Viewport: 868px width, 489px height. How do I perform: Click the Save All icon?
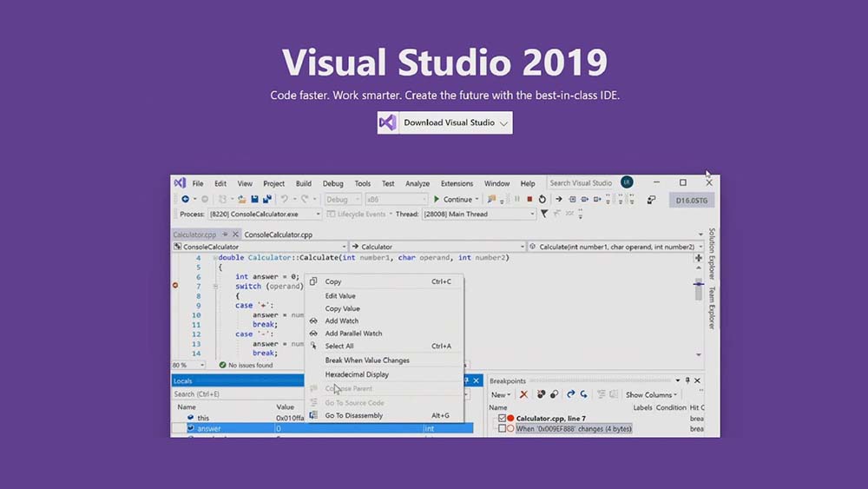(x=267, y=199)
